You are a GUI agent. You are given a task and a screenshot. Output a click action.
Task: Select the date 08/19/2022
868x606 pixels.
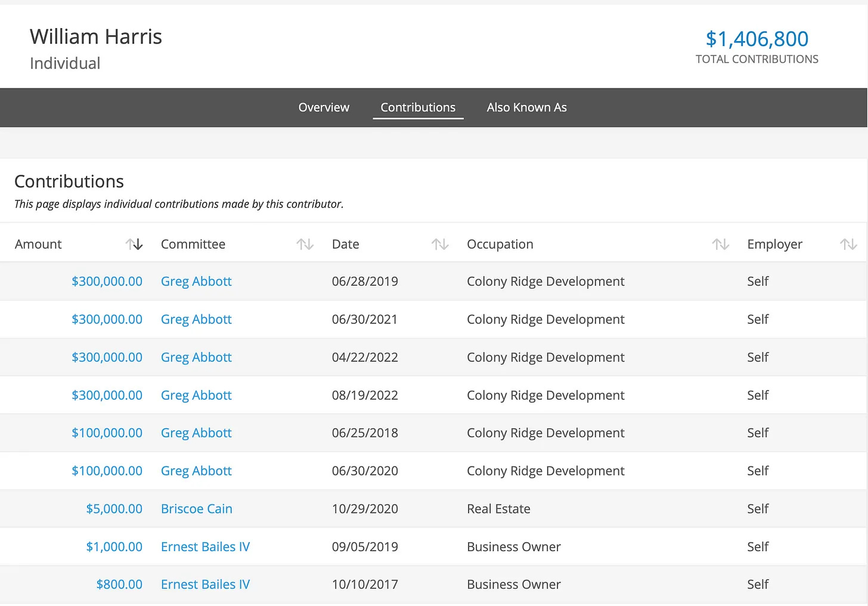(x=365, y=395)
